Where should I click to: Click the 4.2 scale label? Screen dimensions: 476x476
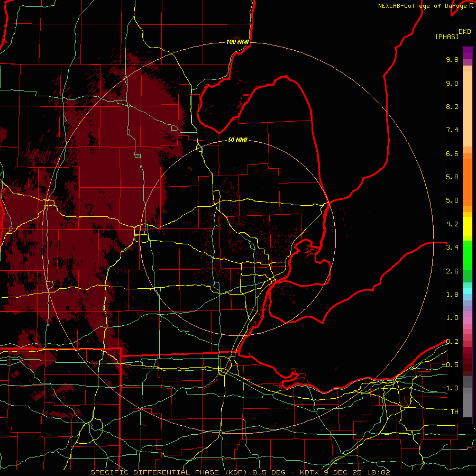(x=452, y=224)
